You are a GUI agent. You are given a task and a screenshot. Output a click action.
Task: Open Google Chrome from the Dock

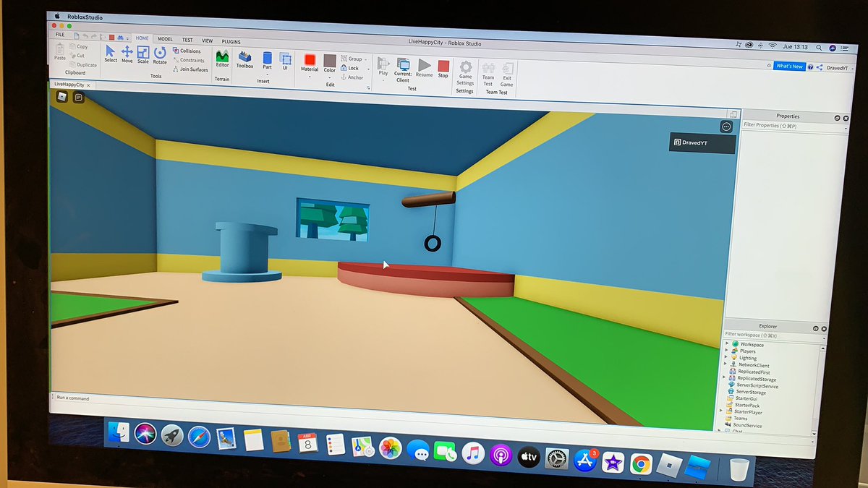click(x=641, y=463)
